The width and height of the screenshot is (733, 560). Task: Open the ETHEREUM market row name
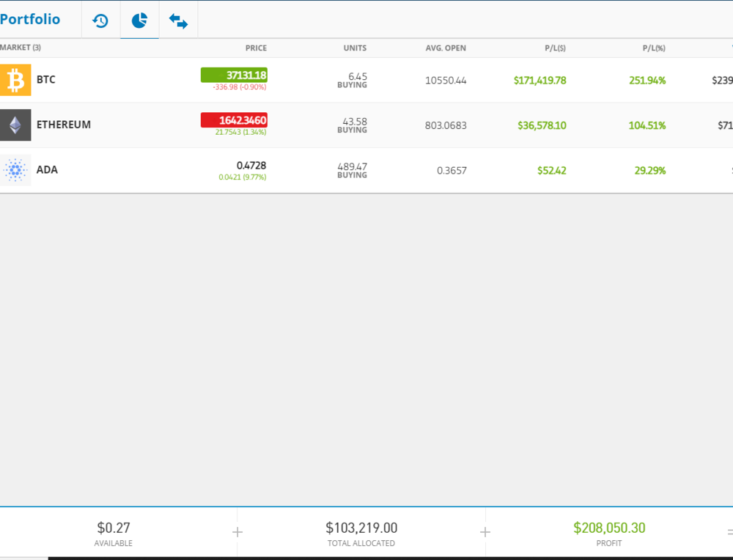(64, 125)
